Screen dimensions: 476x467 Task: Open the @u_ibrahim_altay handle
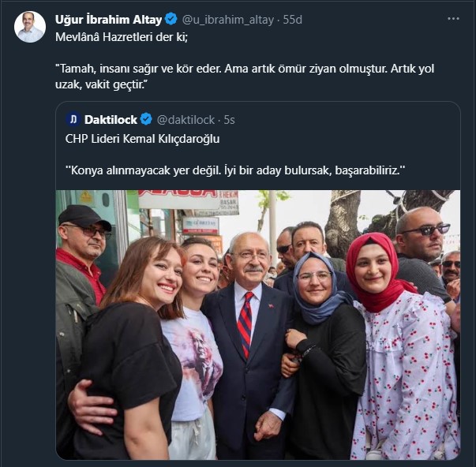tap(227, 20)
